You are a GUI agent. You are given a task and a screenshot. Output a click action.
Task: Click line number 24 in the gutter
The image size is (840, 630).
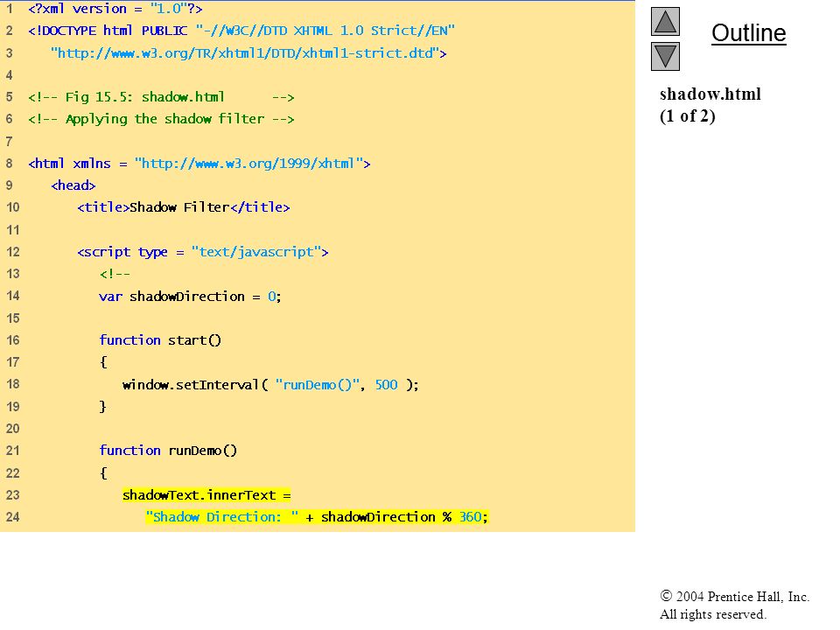tap(13, 517)
